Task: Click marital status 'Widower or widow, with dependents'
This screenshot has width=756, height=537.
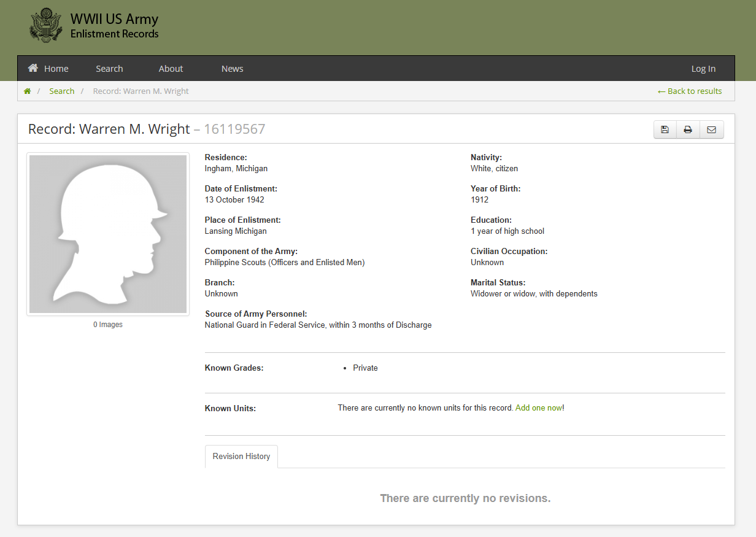Action: [534, 293]
